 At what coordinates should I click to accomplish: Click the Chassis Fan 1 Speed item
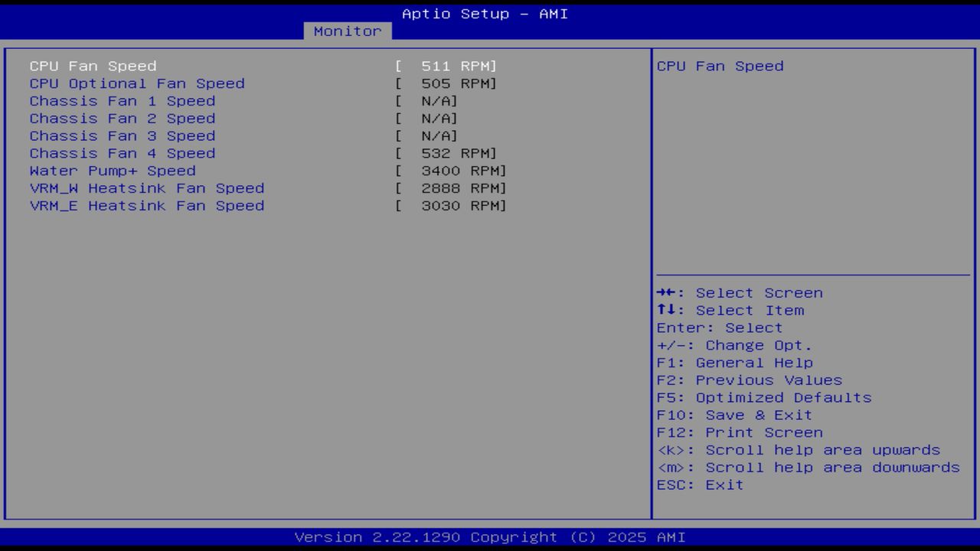tap(122, 101)
